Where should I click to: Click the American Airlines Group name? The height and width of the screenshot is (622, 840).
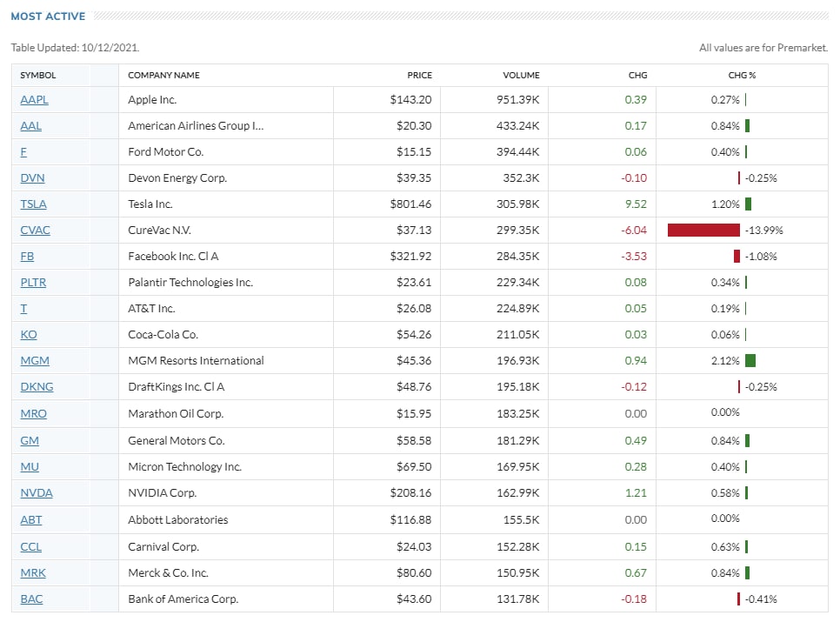(x=196, y=126)
